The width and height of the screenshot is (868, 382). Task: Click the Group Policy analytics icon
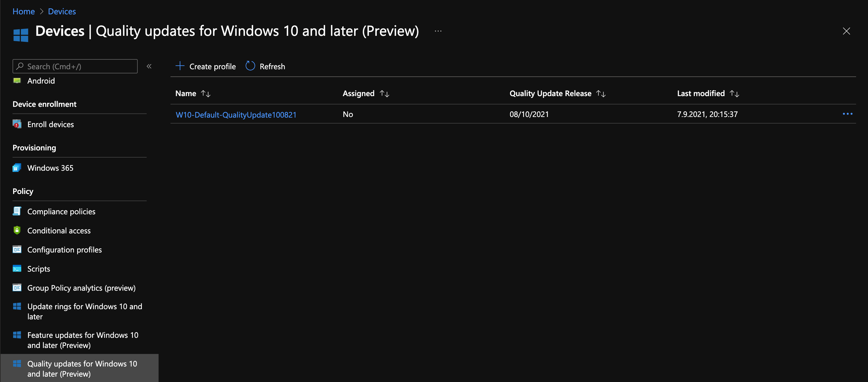[17, 288]
